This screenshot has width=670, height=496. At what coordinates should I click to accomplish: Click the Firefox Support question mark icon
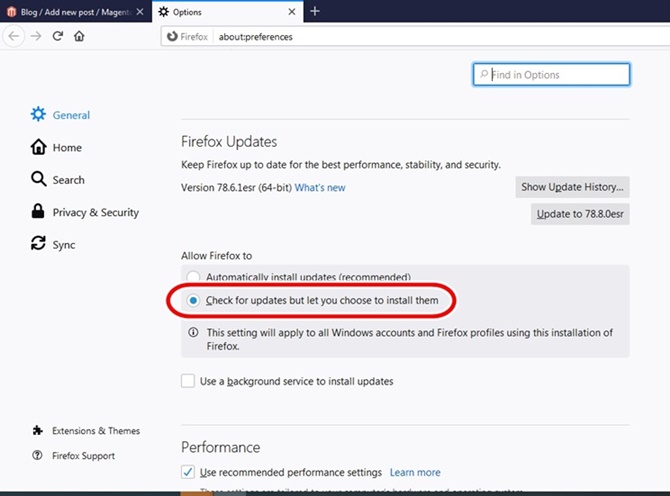37,455
